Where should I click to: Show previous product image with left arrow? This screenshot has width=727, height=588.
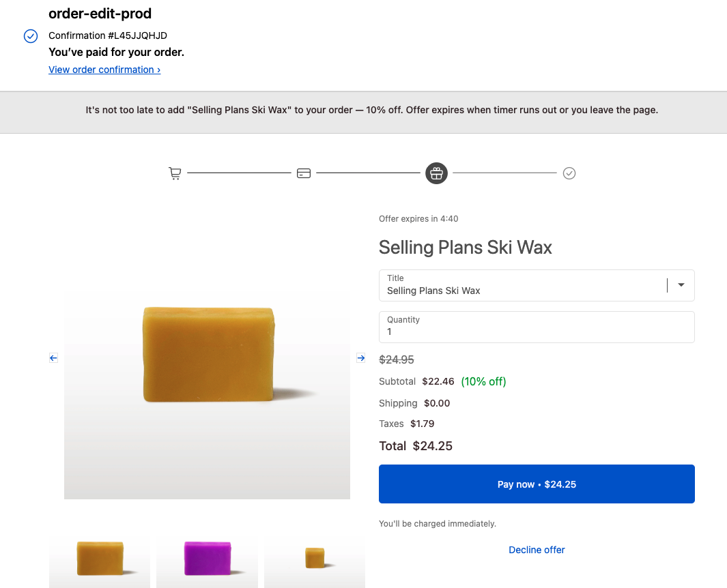coord(53,357)
